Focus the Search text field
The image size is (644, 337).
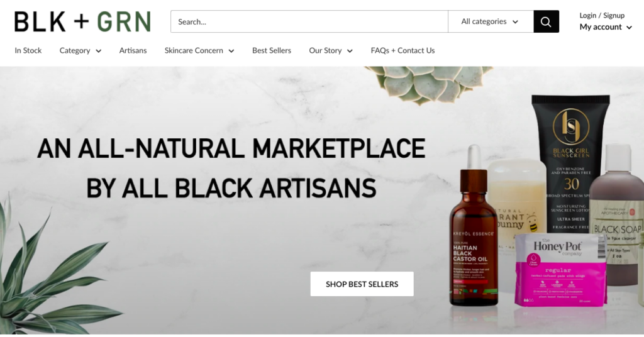click(309, 22)
